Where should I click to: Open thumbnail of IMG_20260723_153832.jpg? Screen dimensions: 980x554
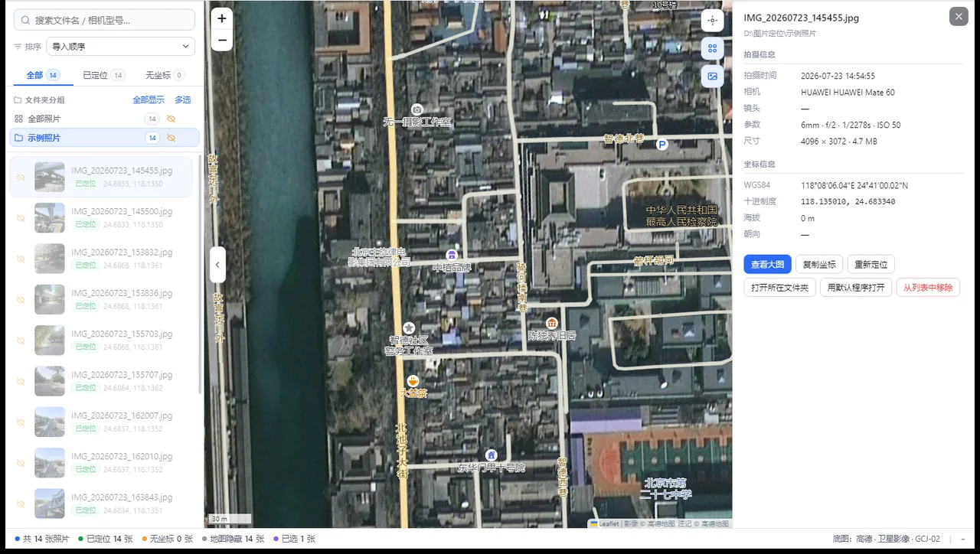click(x=50, y=259)
